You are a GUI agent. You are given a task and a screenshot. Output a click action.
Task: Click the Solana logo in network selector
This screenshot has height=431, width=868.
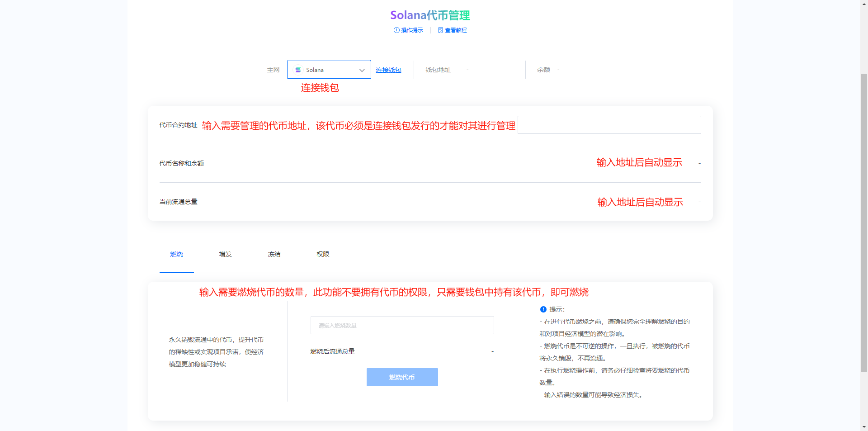298,70
